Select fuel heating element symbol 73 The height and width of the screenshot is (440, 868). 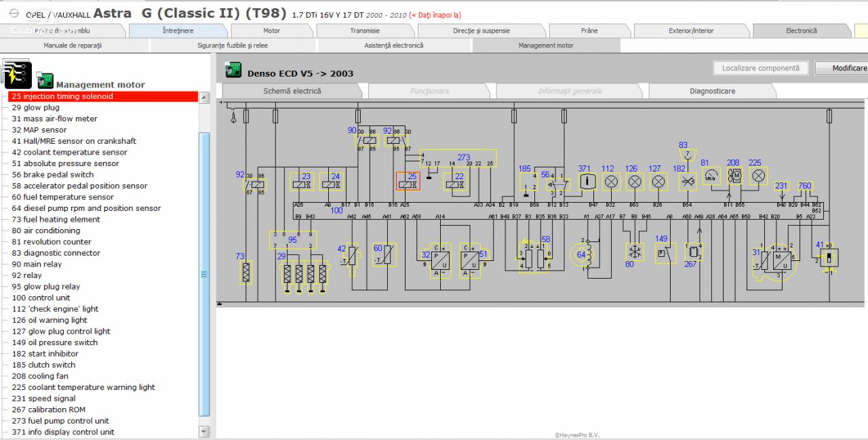click(245, 273)
